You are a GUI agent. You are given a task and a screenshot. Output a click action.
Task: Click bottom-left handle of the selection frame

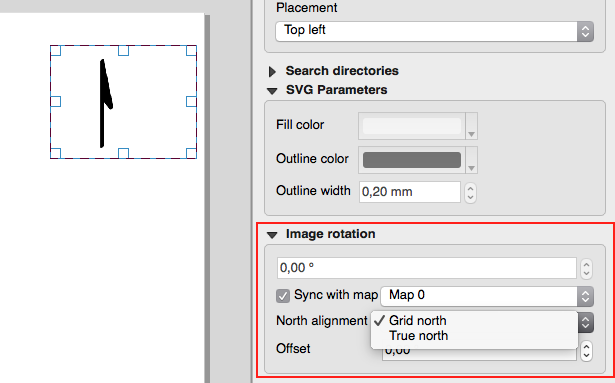pos(56,153)
